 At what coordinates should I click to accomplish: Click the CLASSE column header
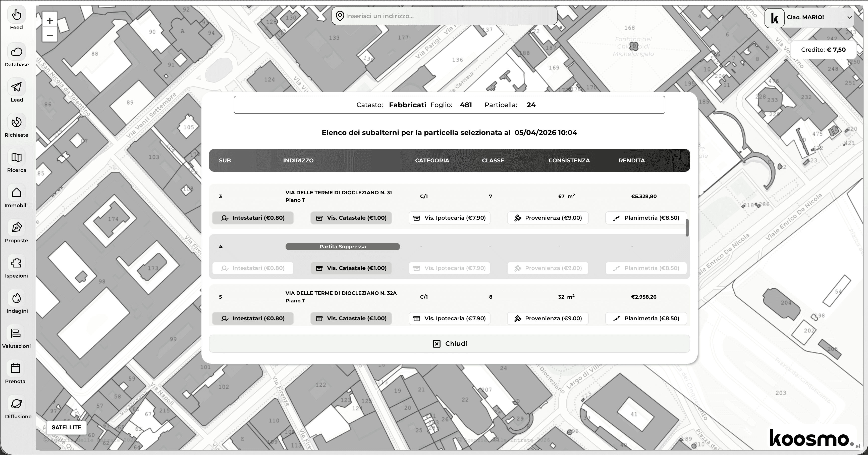coord(493,161)
